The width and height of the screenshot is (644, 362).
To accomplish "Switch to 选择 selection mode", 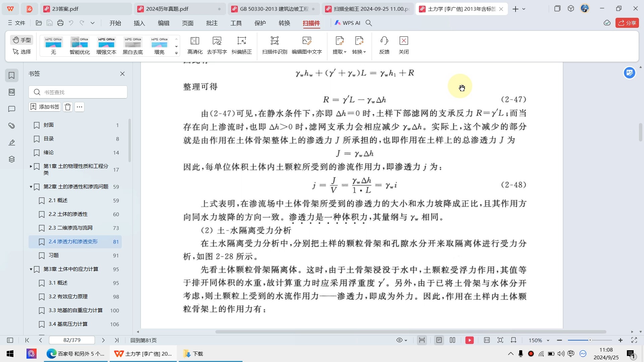I will pos(22,52).
